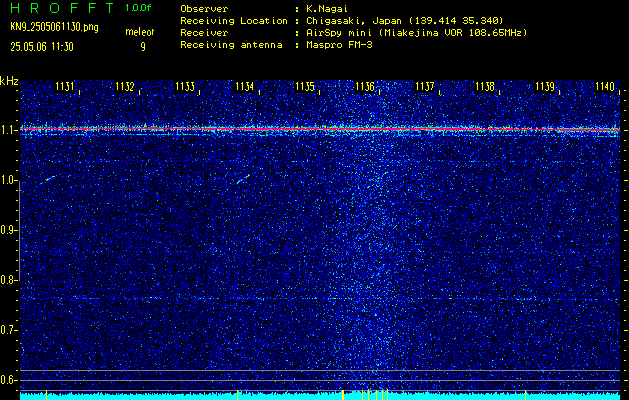629x400 pixels.
Task: Click yellow meteor marker before the 1131 tick
Action: click(47, 395)
